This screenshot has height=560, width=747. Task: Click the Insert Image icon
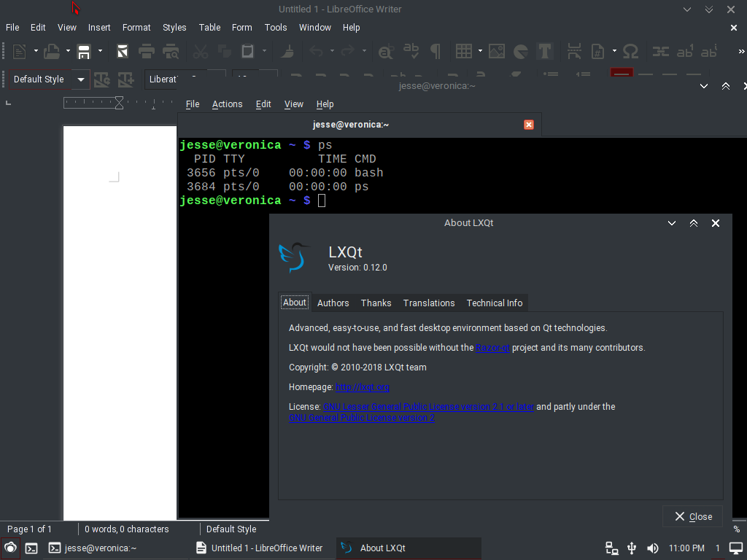pos(496,51)
